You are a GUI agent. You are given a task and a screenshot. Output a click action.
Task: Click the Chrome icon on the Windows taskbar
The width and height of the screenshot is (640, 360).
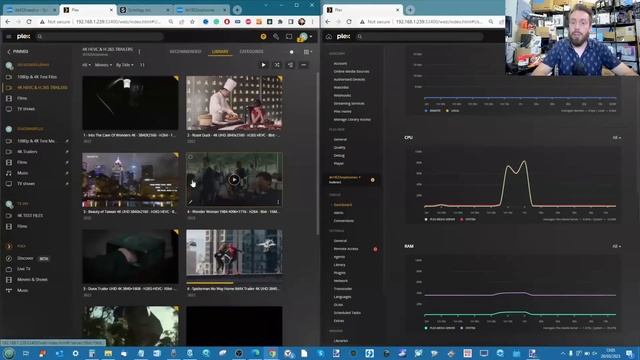tap(272, 353)
